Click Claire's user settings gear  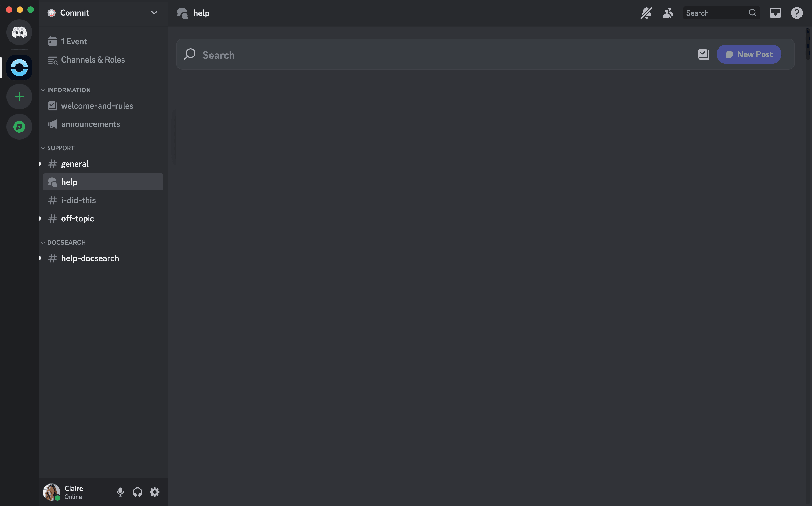click(154, 492)
